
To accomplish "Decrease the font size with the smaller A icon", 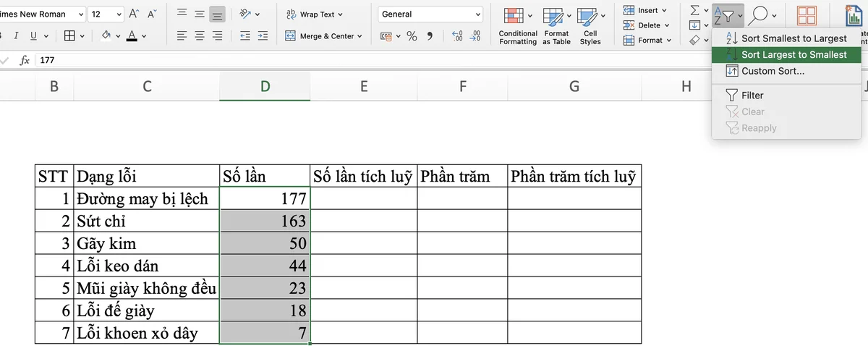I will click(152, 14).
